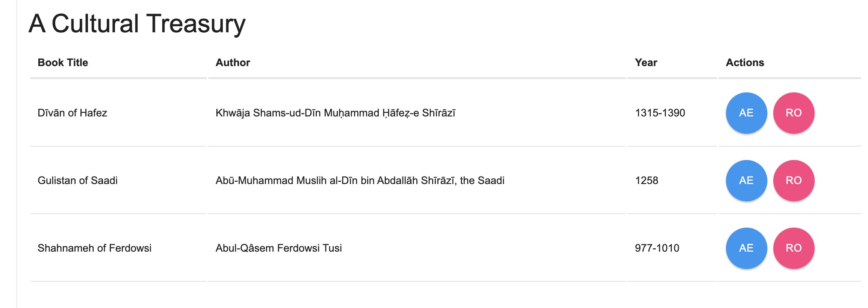Image resolution: width=868 pixels, height=308 pixels.
Task: Click the blue AE button for Gulistan of Saadi
Action: tap(746, 181)
